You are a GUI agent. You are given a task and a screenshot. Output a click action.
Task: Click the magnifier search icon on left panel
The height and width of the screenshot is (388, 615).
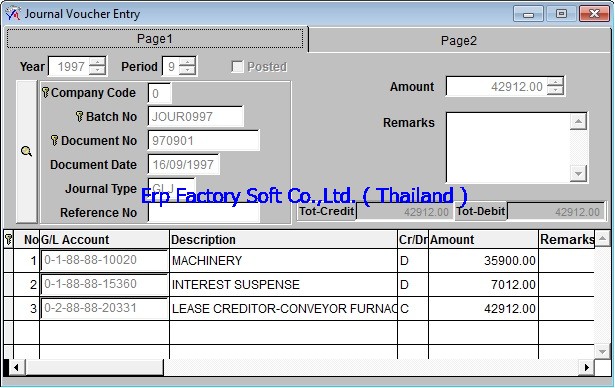coord(26,151)
